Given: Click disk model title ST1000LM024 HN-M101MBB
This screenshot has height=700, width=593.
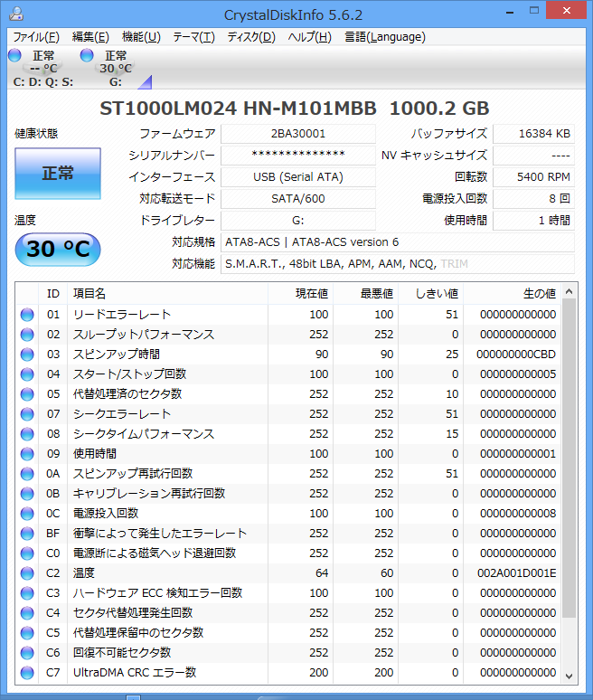Looking at the screenshot, I should click(238, 109).
